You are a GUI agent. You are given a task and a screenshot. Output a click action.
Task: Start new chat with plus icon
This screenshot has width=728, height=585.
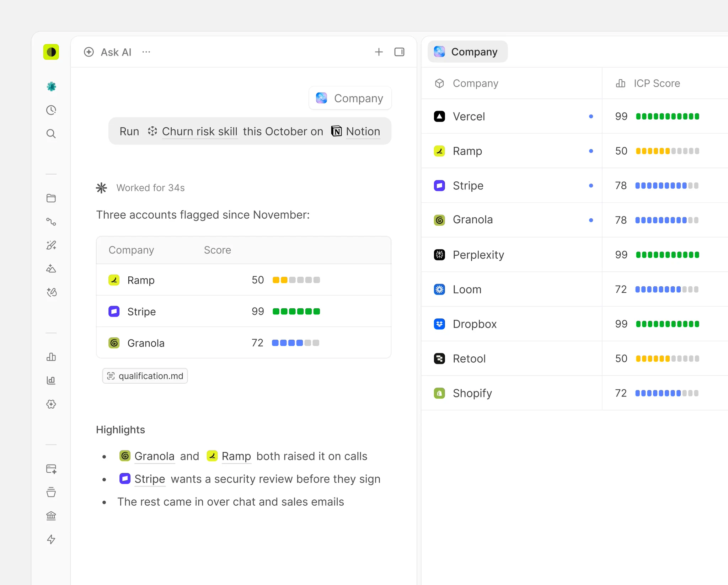tap(379, 52)
